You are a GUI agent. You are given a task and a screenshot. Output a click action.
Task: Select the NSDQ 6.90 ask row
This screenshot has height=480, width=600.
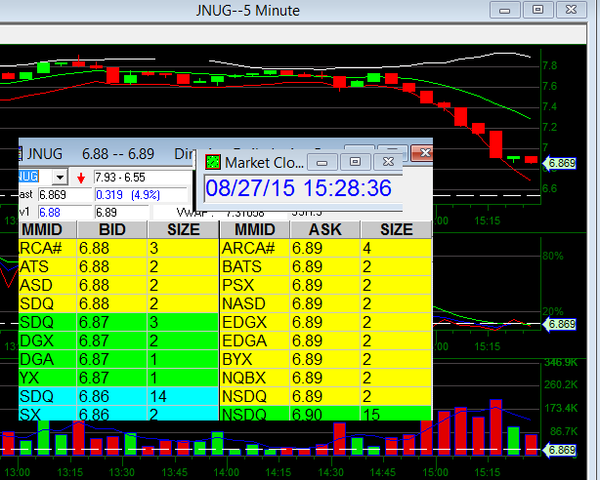click(325, 412)
